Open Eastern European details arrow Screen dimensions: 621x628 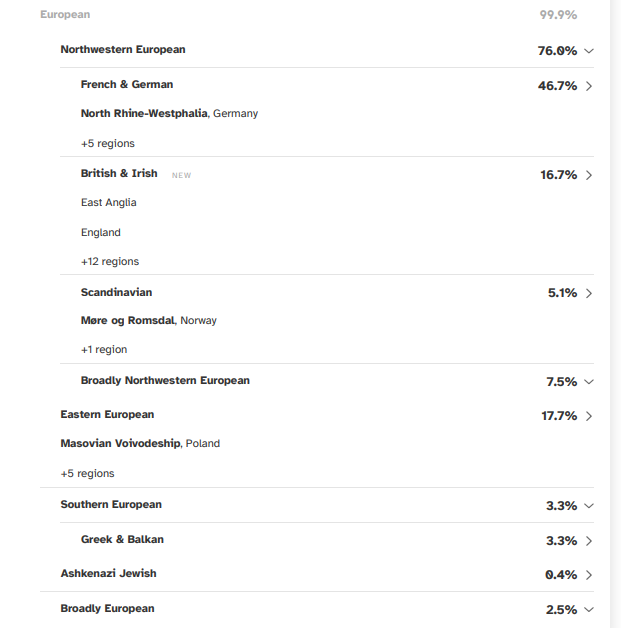pos(589,416)
